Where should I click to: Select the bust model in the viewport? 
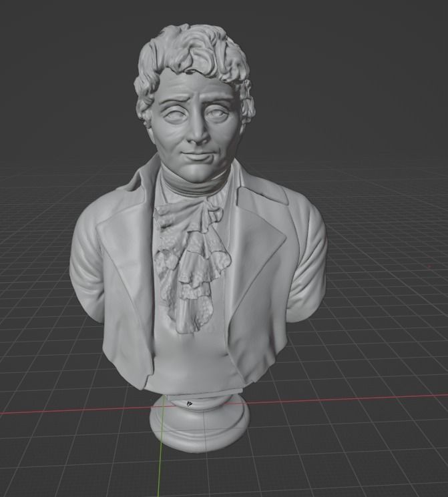(x=198, y=237)
